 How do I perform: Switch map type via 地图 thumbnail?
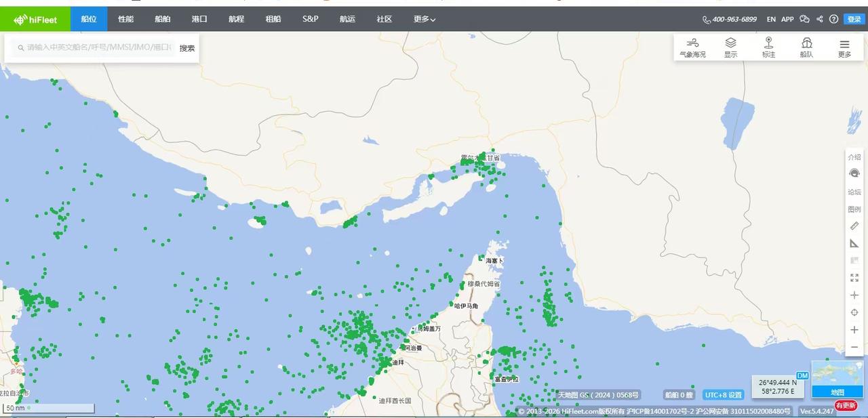click(837, 379)
